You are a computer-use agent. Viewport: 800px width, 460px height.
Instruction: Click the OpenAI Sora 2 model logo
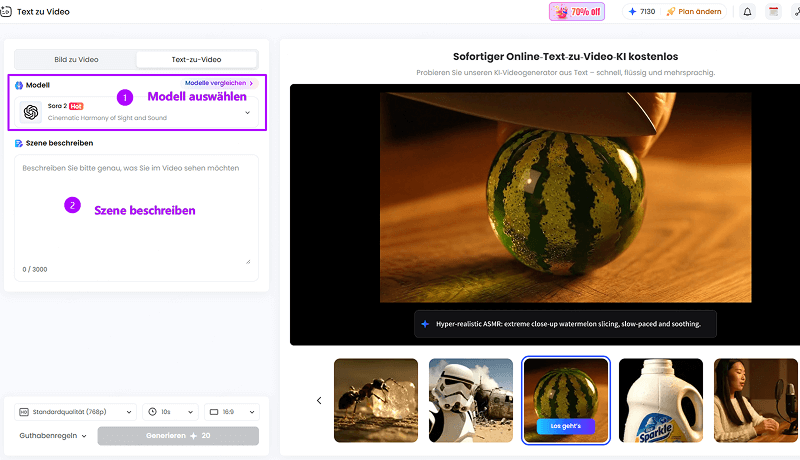click(31, 112)
